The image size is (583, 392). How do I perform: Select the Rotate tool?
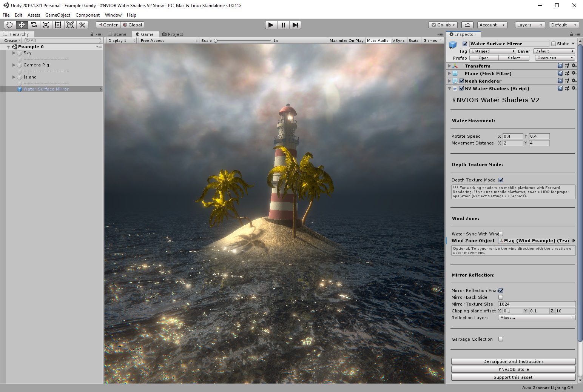34,25
